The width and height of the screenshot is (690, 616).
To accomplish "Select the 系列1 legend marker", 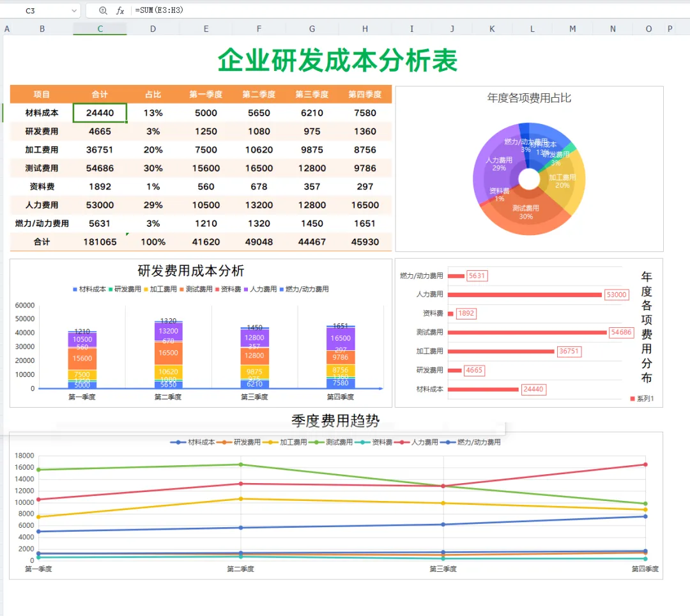I will (x=632, y=399).
